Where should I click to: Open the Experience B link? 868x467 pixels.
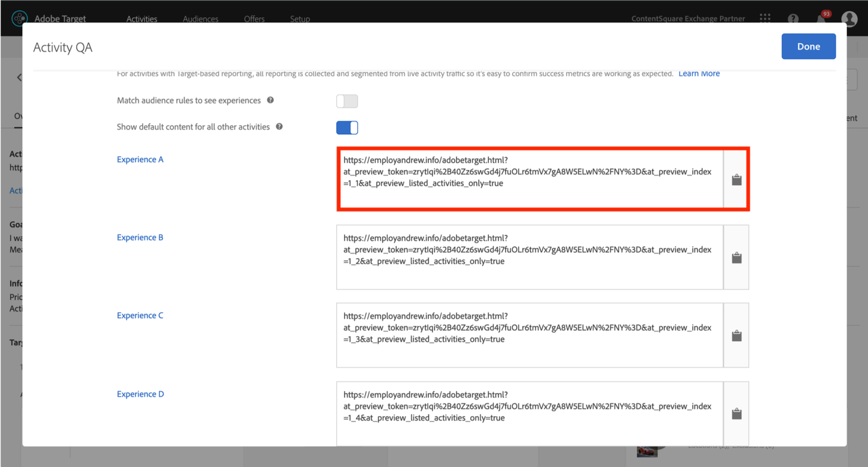(x=140, y=237)
